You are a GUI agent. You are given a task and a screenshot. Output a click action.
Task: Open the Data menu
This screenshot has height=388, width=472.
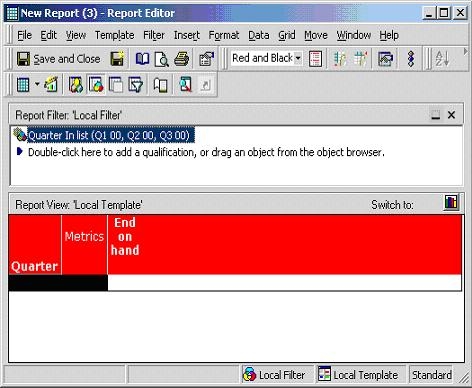259,35
